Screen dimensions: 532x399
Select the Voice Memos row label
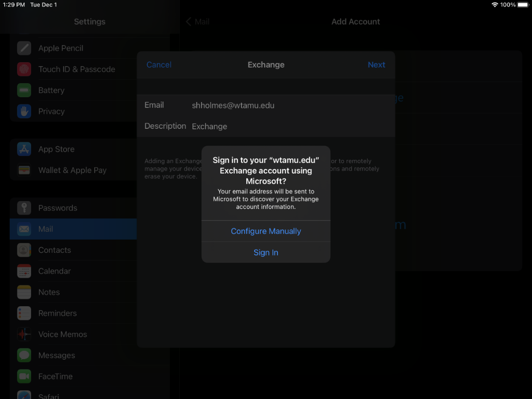pos(62,334)
